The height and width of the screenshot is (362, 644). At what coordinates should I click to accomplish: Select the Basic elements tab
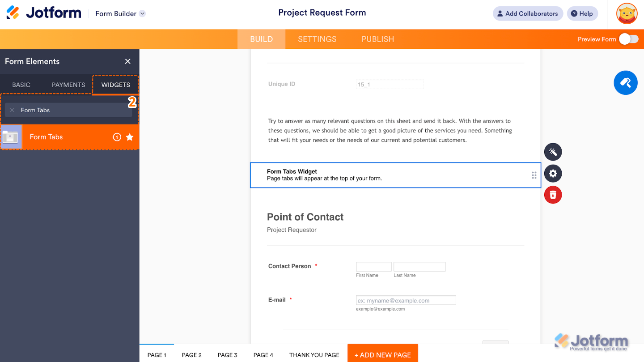pyautogui.click(x=21, y=85)
